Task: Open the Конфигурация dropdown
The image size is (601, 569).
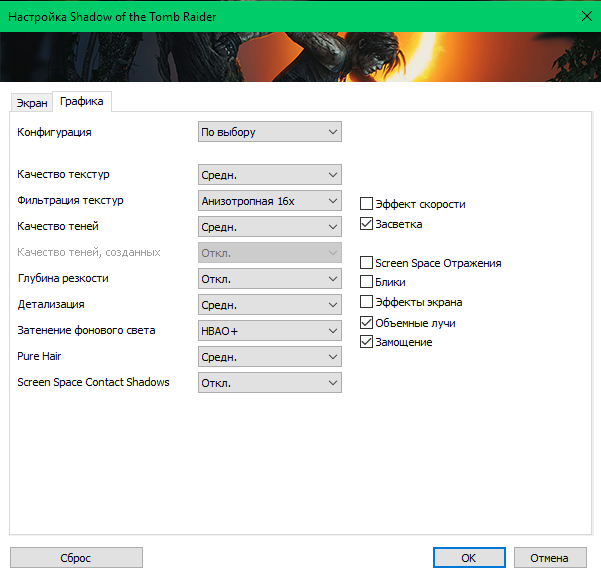Action: (x=269, y=132)
